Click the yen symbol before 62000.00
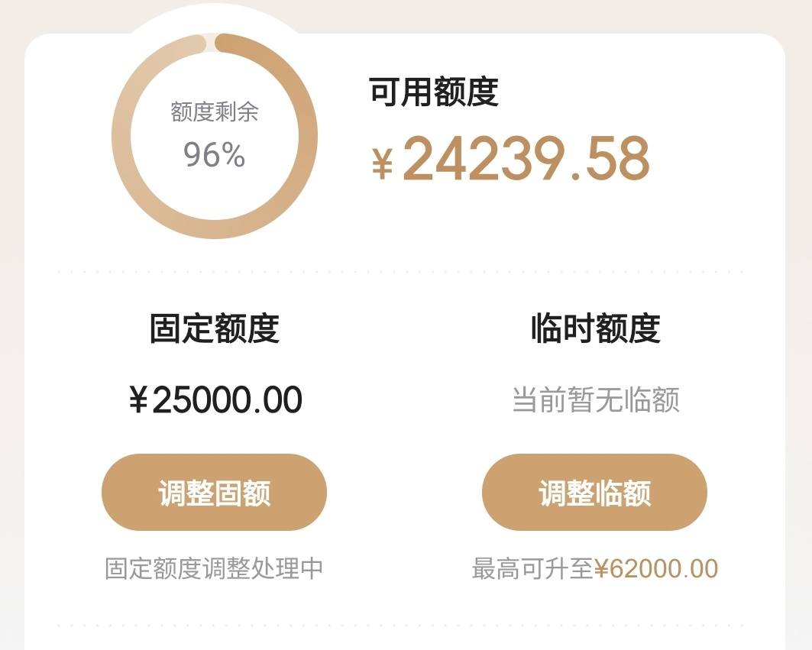The width and height of the screenshot is (812, 650). pyautogui.click(x=600, y=569)
